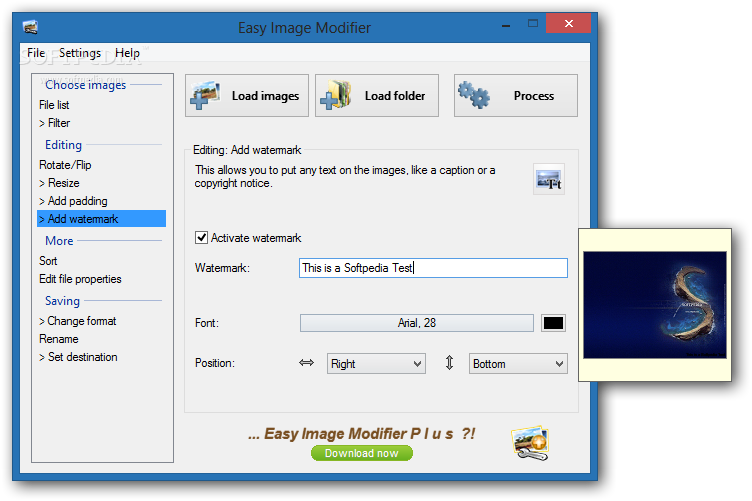Click the Load images picture icon
The width and height of the screenshot is (752, 501).
(x=205, y=95)
